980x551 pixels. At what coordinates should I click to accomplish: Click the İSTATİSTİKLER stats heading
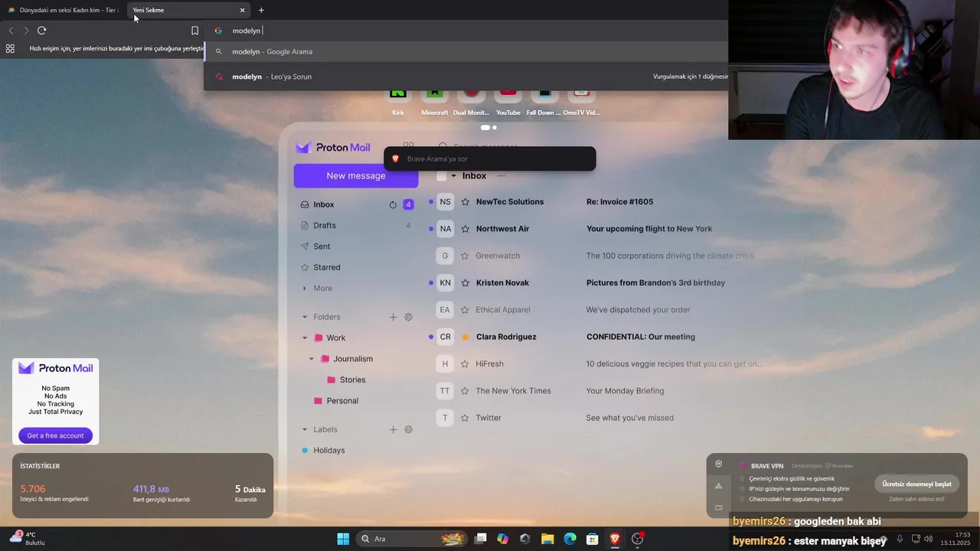[x=40, y=466]
